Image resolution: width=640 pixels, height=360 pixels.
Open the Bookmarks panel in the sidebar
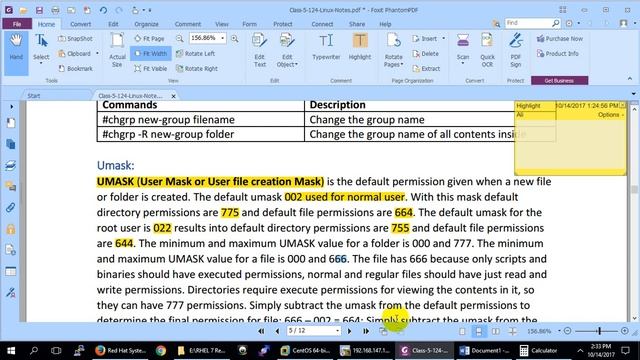pos(11,123)
